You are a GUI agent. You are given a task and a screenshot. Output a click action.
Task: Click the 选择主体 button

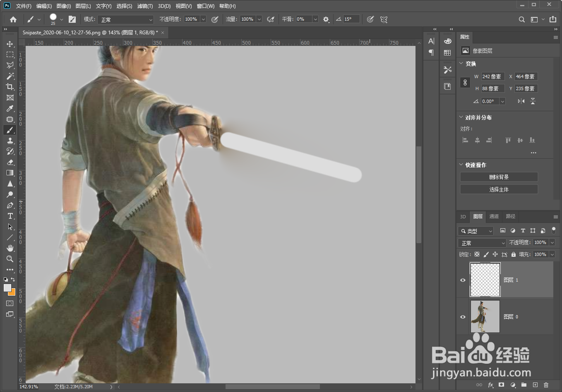499,189
